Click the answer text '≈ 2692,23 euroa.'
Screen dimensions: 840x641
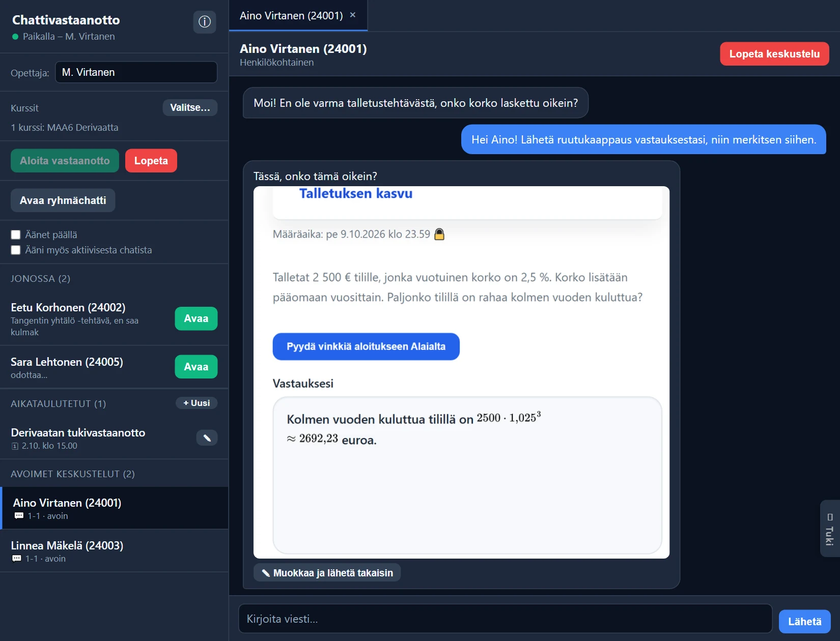(332, 439)
